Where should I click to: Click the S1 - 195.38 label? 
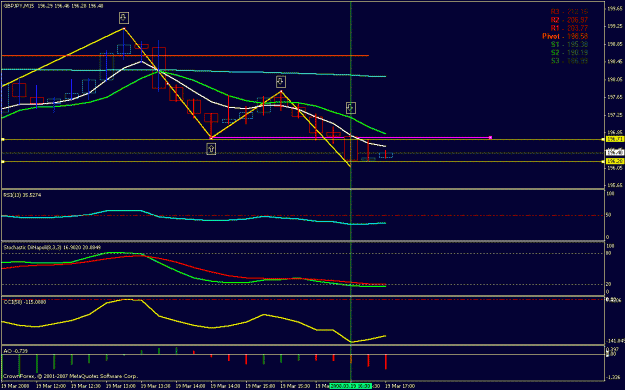(x=569, y=44)
